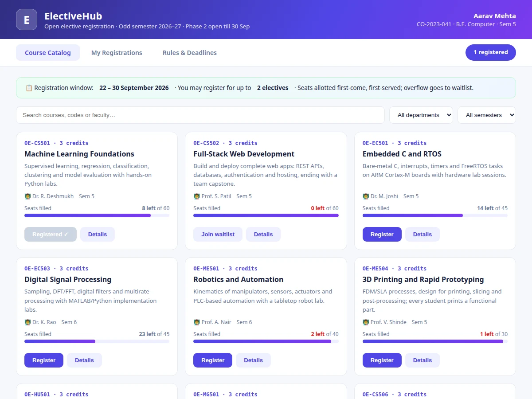The image size is (532, 399).
Task: Click course code OE-ME501
Action: pyautogui.click(x=206, y=268)
